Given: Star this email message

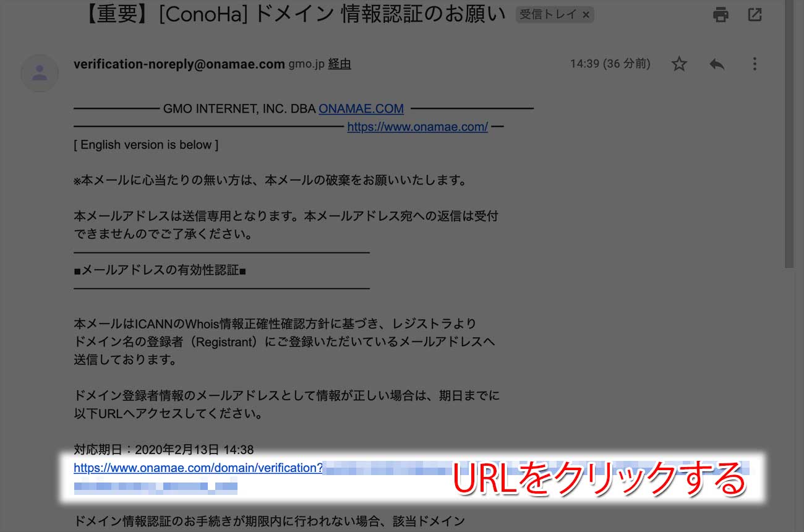Looking at the screenshot, I should pyautogui.click(x=679, y=64).
